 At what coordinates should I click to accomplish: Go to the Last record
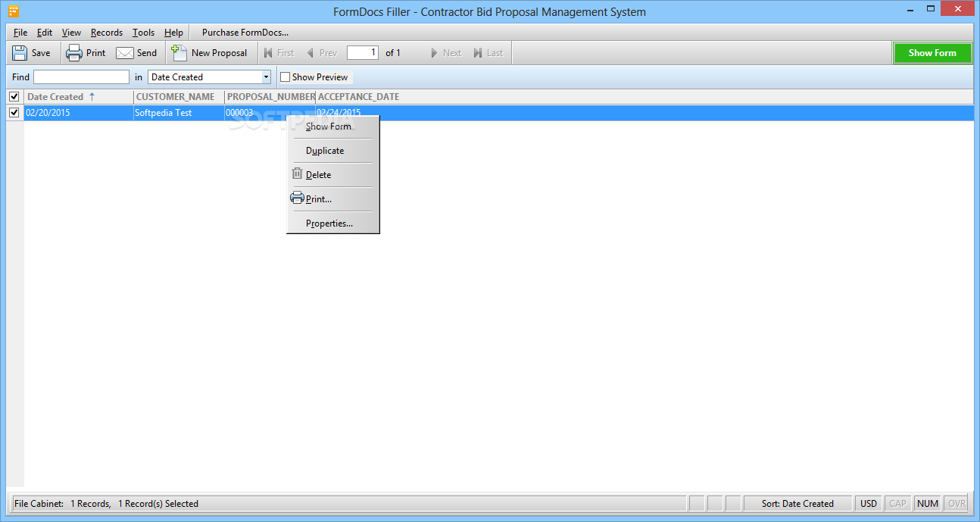pyautogui.click(x=488, y=53)
